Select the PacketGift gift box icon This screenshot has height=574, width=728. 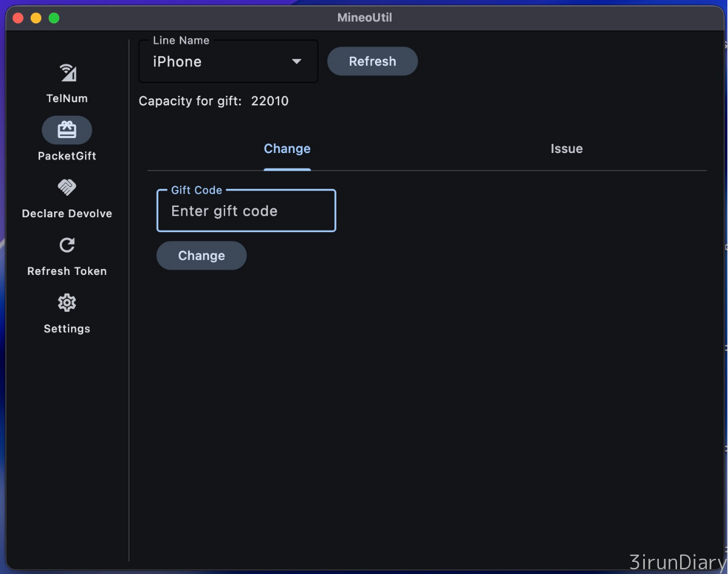(67, 130)
